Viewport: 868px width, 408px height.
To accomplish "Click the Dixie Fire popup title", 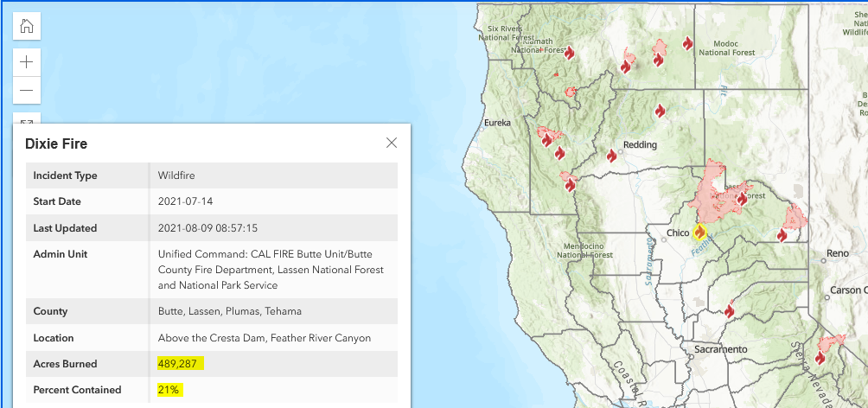I will tap(56, 144).
